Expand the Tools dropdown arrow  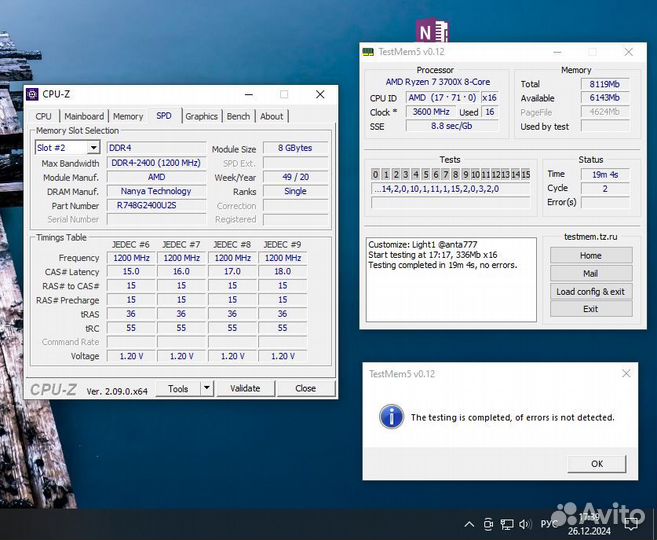207,388
